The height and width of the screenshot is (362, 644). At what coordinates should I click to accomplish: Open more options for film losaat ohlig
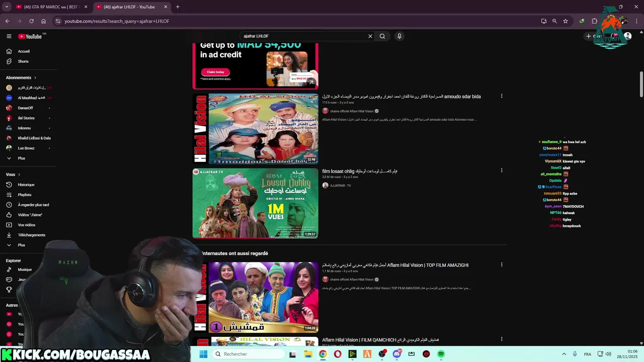click(x=501, y=170)
